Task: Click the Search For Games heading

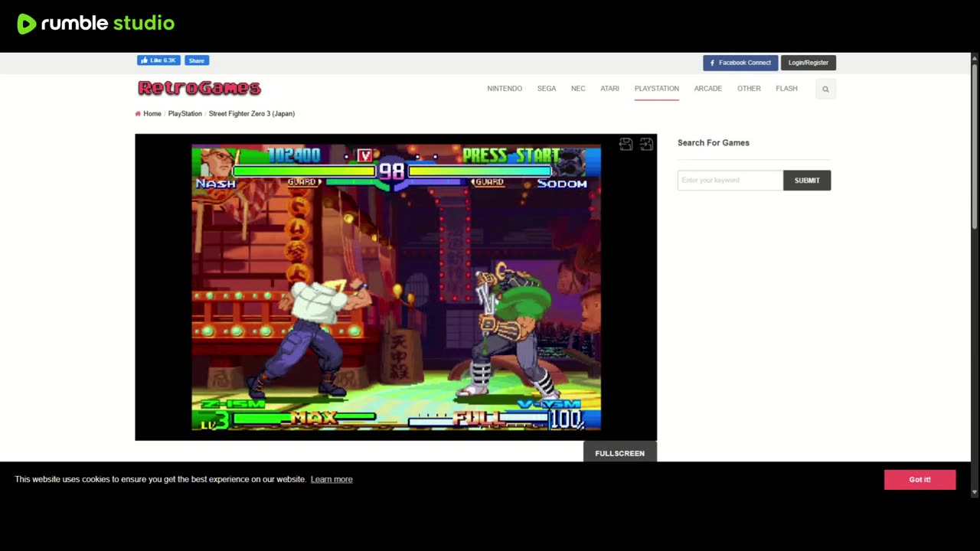Action: (714, 142)
